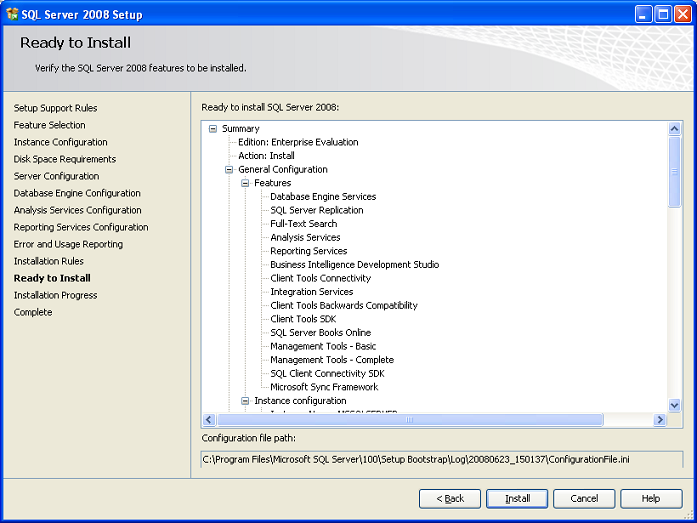Click the horizontal scrollbar left arrow
Image resolution: width=697 pixels, height=523 pixels.
(209, 419)
